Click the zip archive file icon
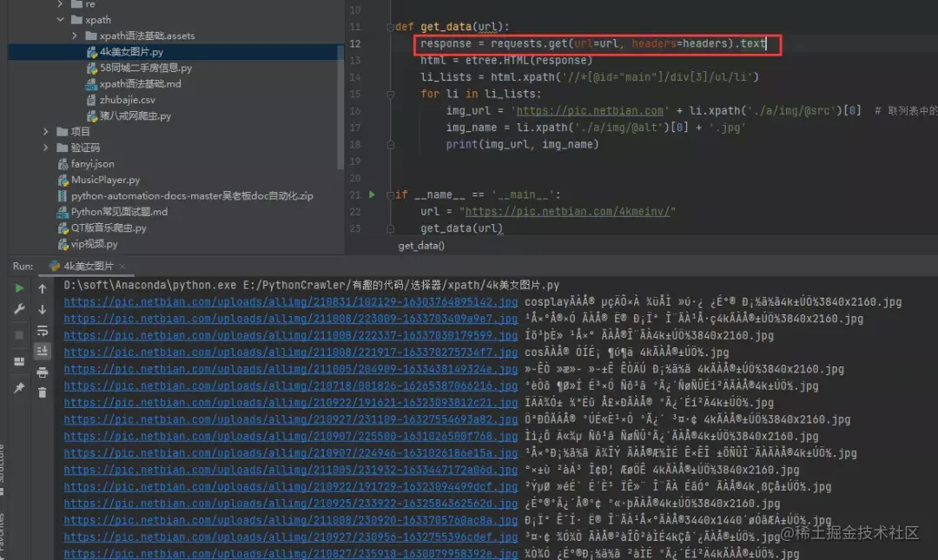This screenshot has height=560, width=938. pyautogui.click(x=63, y=195)
